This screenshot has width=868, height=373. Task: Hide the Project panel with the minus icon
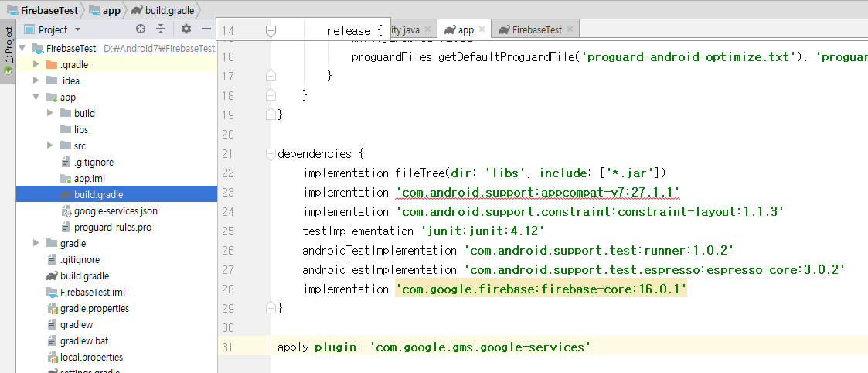[x=206, y=29]
